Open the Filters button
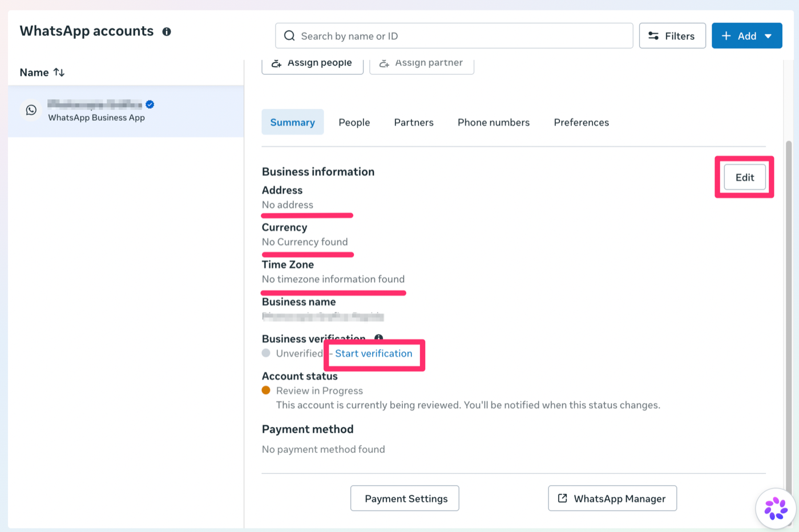 point(672,36)
